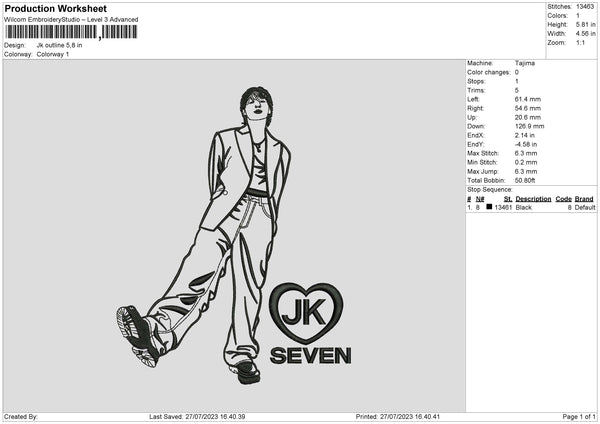
Task: Click the N# column header
Action: pyautogui.click(x=479, y=199)
